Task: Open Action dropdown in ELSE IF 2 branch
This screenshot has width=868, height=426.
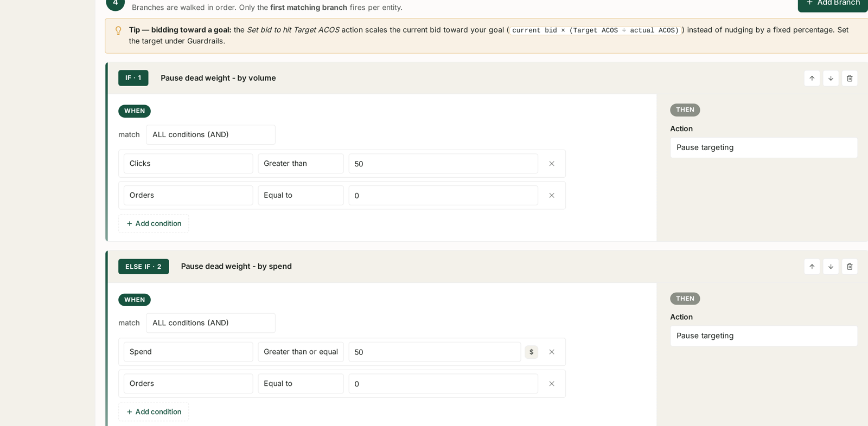Action: click(x=764, y=336)
